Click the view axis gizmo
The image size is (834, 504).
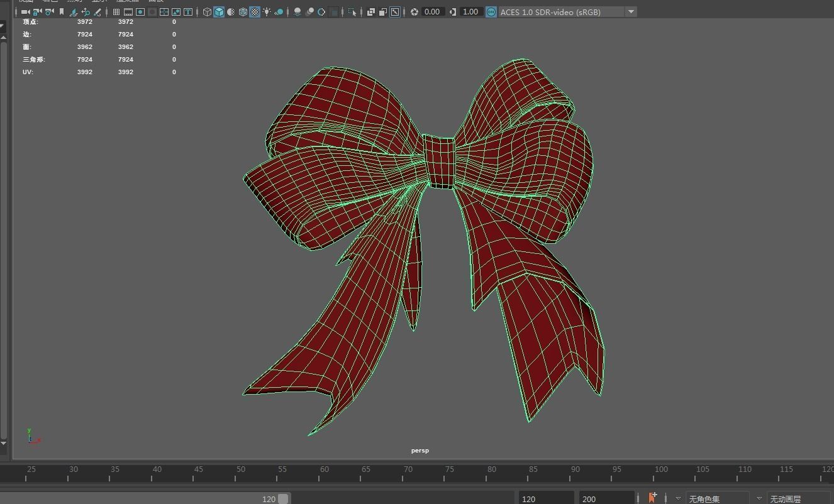pyautogui.click(x=33, y=436)
